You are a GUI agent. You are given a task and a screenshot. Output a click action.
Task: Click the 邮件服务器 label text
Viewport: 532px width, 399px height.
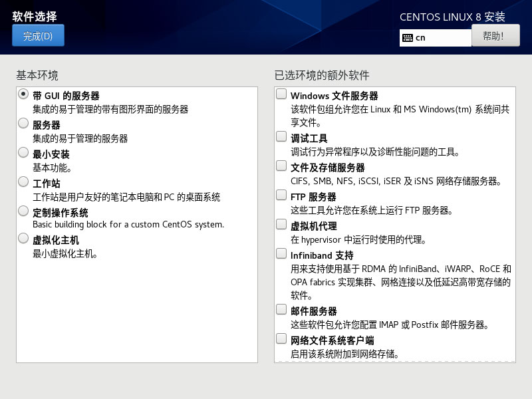click(x=314, y=311)
